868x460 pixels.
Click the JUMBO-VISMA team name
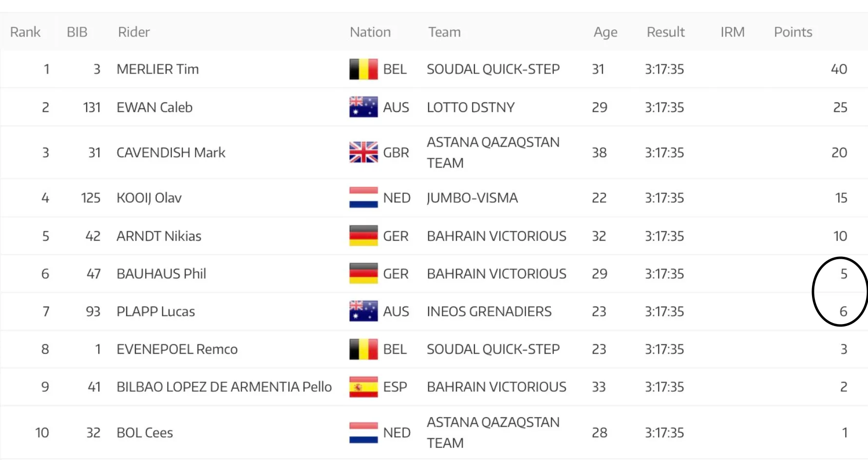coord(472,198)
